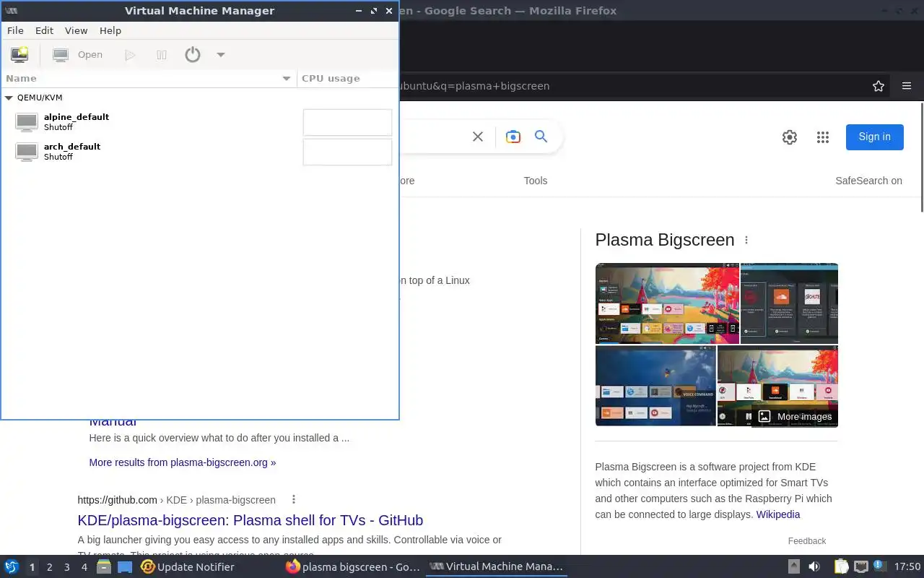Follow the Wikipedia link

[778, 514]
